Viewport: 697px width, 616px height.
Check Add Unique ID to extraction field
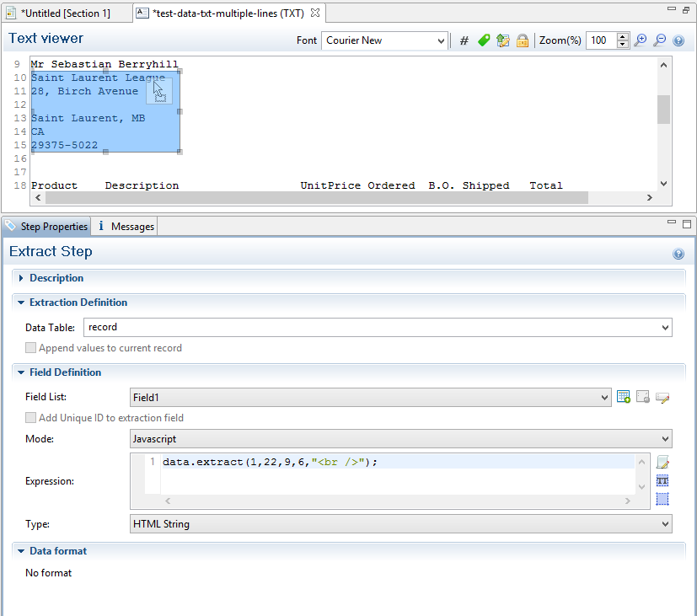click(x=31, y=418)
